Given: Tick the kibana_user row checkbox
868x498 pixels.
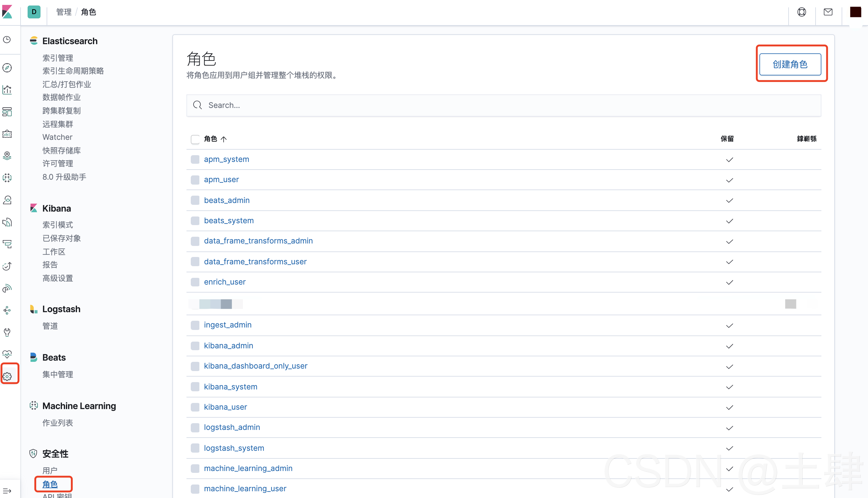Looking at the screenshot, I should (x=195, y=407).
